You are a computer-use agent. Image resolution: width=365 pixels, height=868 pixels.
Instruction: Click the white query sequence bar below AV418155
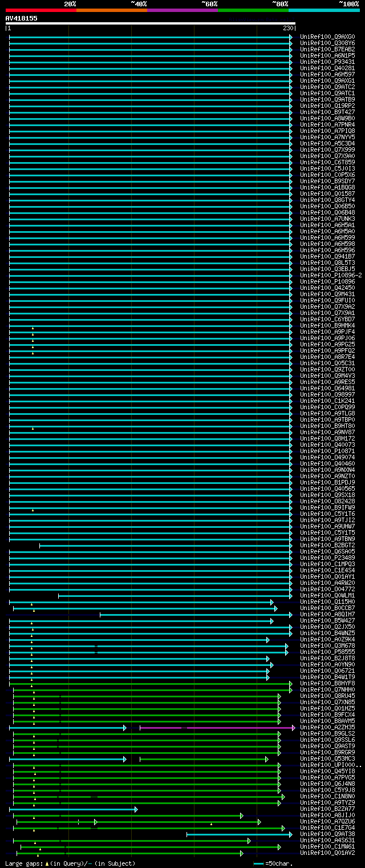pyautogui.click(x=151, y=23)
